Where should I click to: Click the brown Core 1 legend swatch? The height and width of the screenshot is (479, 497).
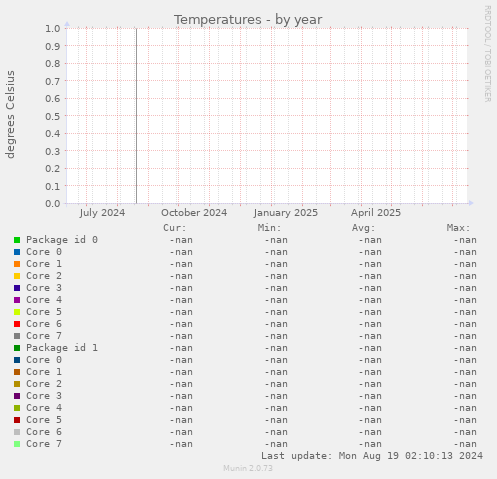click(17, 372)
